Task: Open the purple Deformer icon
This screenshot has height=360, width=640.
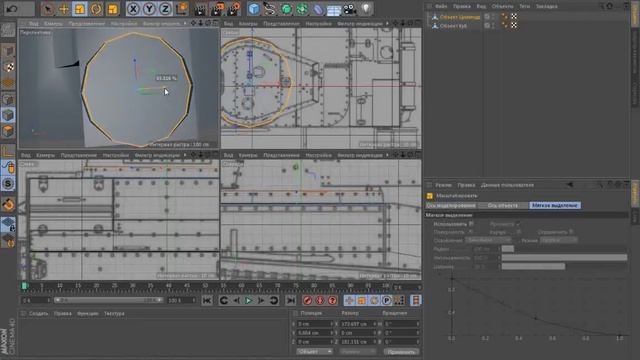Action: click(318, 9)
